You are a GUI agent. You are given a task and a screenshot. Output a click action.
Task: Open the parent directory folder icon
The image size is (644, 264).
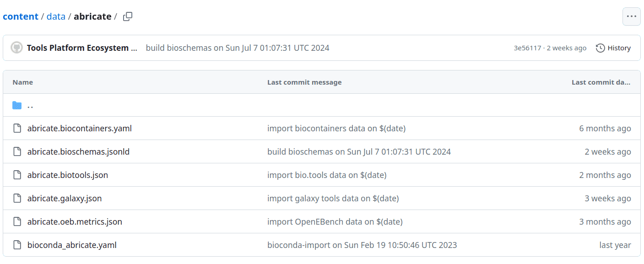17,105
